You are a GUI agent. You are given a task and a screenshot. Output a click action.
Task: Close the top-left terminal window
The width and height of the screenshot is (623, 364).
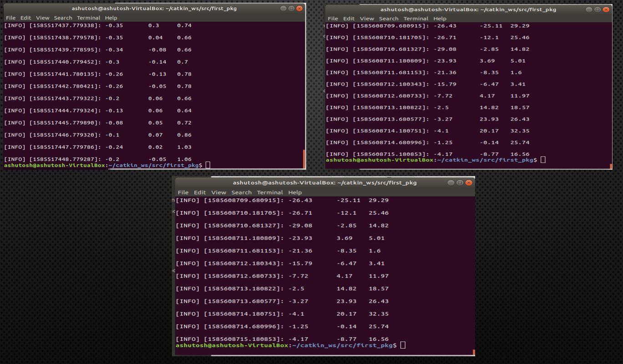tap(299, 8)
